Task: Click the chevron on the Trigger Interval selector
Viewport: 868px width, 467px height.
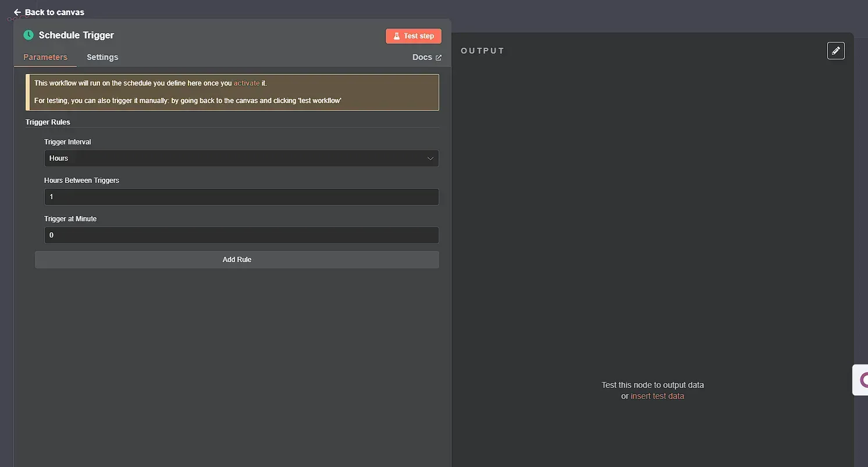Action: 431,158
